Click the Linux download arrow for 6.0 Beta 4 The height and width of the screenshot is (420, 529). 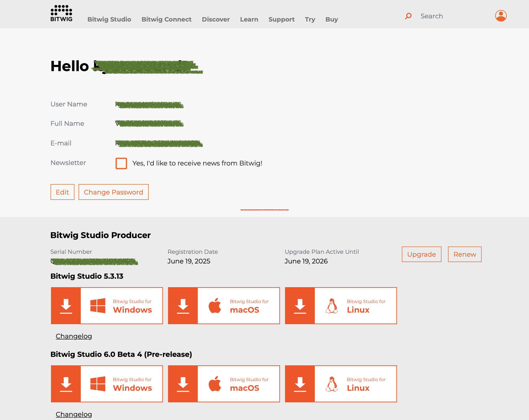click(x=300, y=384)
